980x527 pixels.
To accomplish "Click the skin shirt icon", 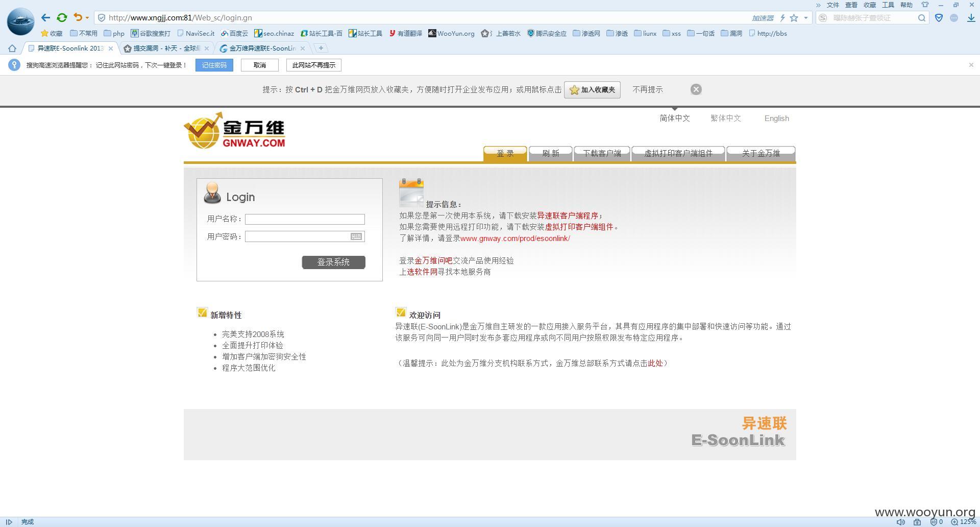I will [925, 5].
